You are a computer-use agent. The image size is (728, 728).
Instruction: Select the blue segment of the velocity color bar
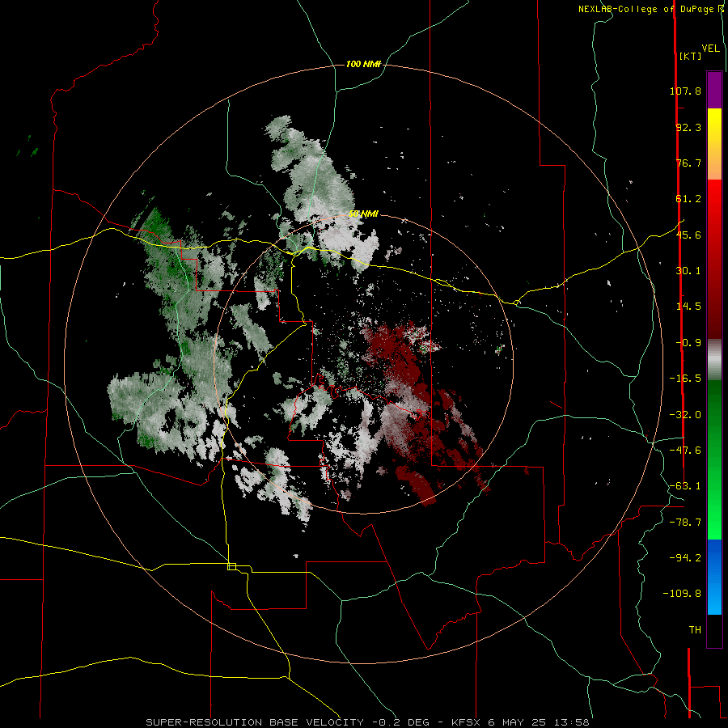click(714, 577)
